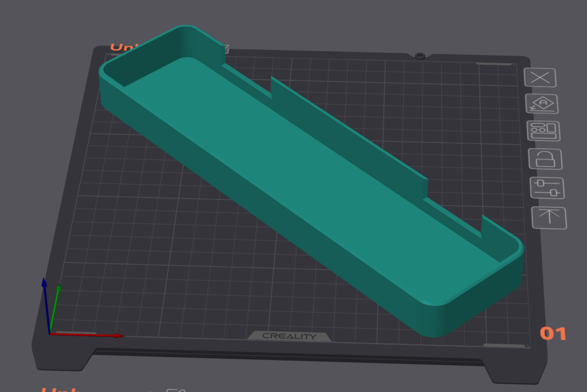Click the remove plate X icon
This screenshot has height=392, width=587.
pyautogui.click(x=540, y=78)
